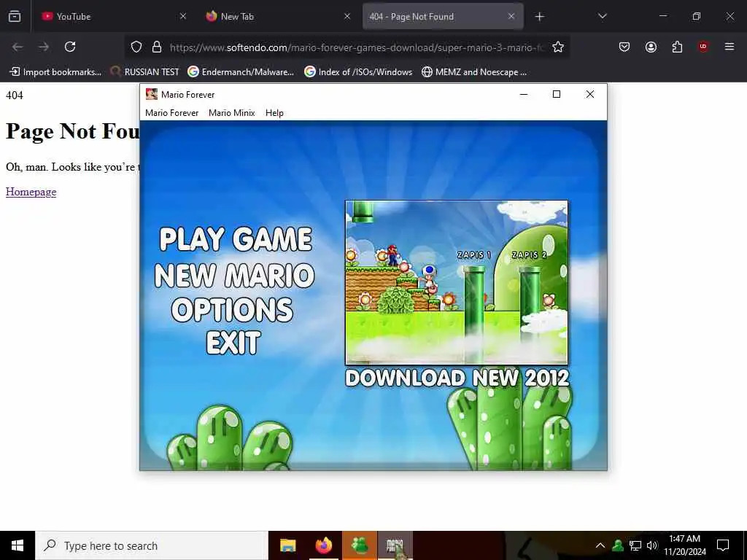Screen dimensions: 747x560
Task: Close the 404 - Page Not Found tab
Action: [511, 16]
